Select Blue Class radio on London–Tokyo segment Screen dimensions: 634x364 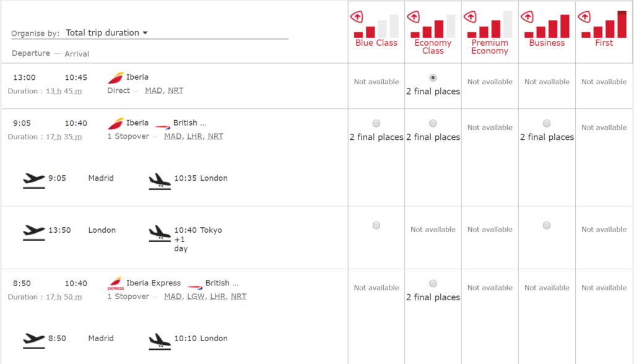[x=376, y=225]
